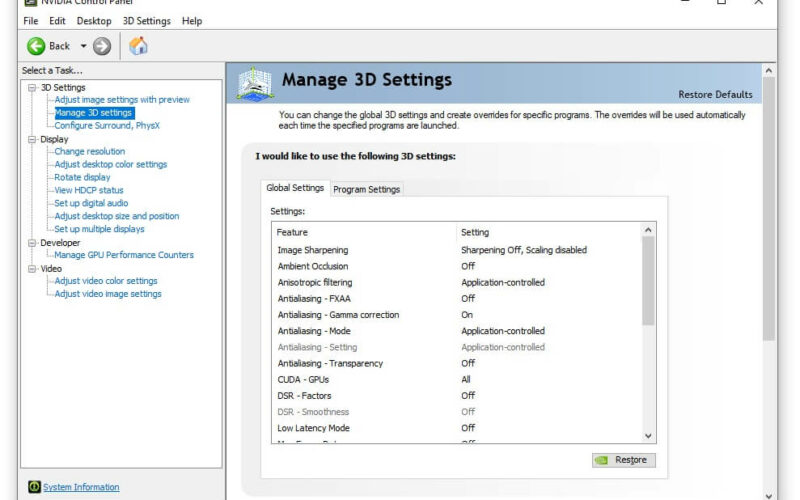Click the settings list scrollbar thumb
This screenshot has width=800, height=500.
pyautogui.click(x=648, y=281)
